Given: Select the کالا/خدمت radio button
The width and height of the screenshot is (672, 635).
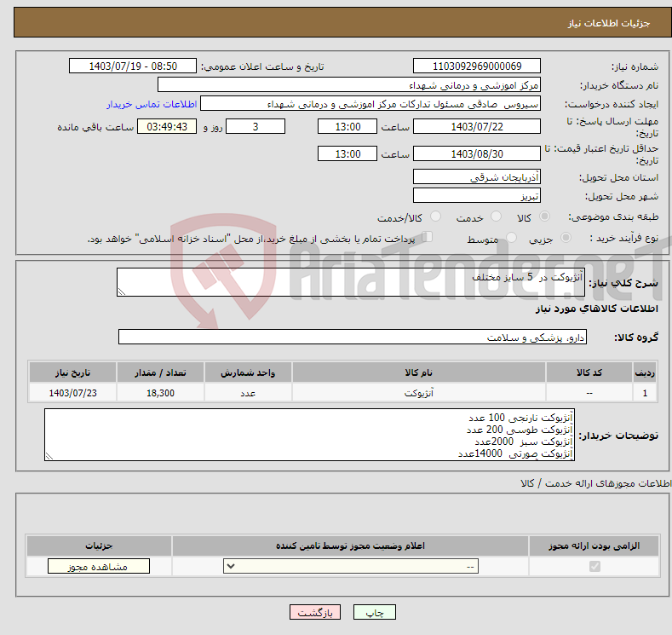Looking at the screenshot, I should (x=435, y=216).
